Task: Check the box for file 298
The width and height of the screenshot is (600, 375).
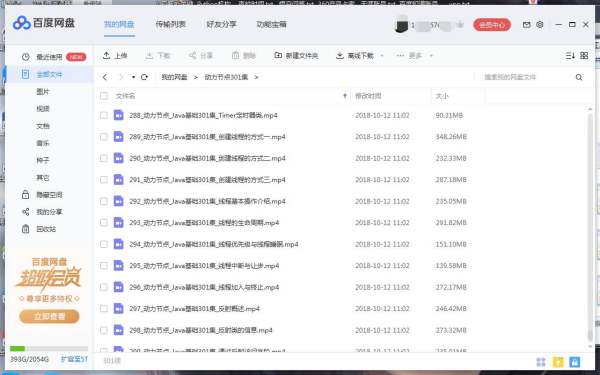Action: pos(104,330)
